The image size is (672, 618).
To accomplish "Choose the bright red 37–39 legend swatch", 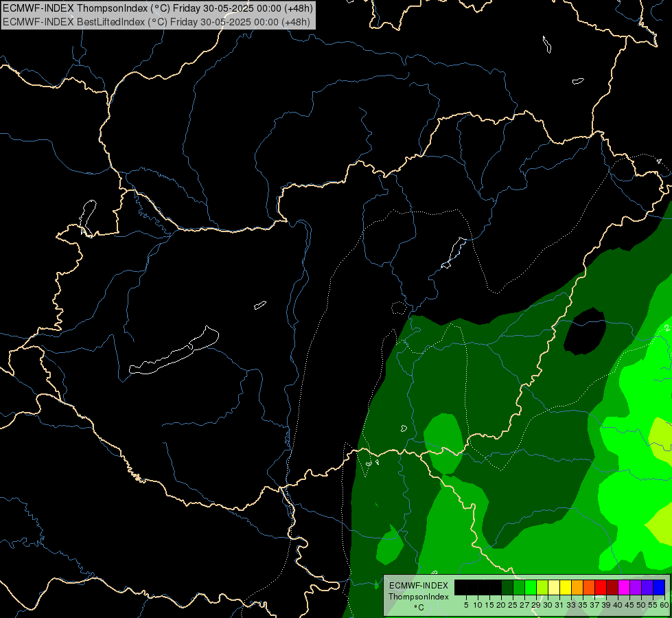I will click(601, 587).
